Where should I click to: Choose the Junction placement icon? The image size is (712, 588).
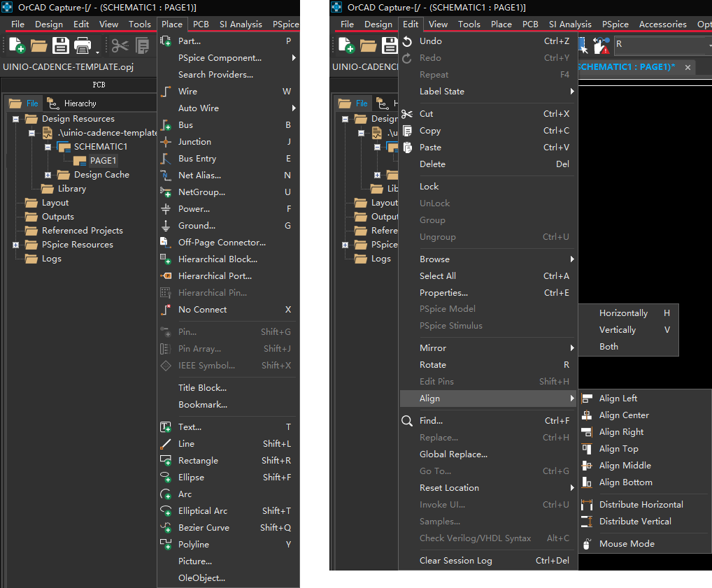[166, 142]
